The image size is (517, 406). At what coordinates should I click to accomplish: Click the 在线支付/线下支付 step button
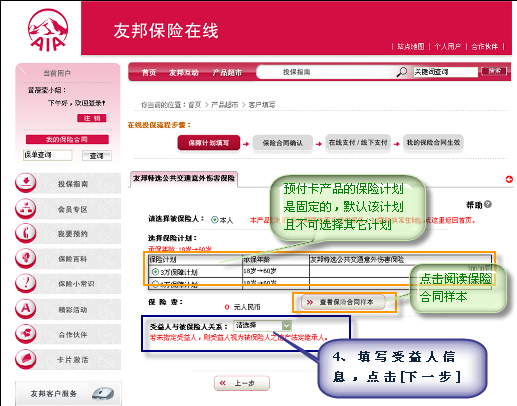358,143
